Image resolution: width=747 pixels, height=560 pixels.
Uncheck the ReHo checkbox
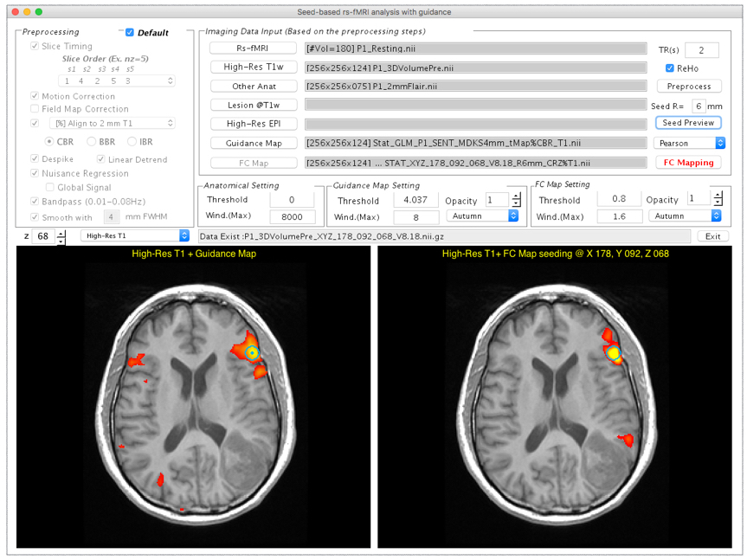click(x=670, y=68)
